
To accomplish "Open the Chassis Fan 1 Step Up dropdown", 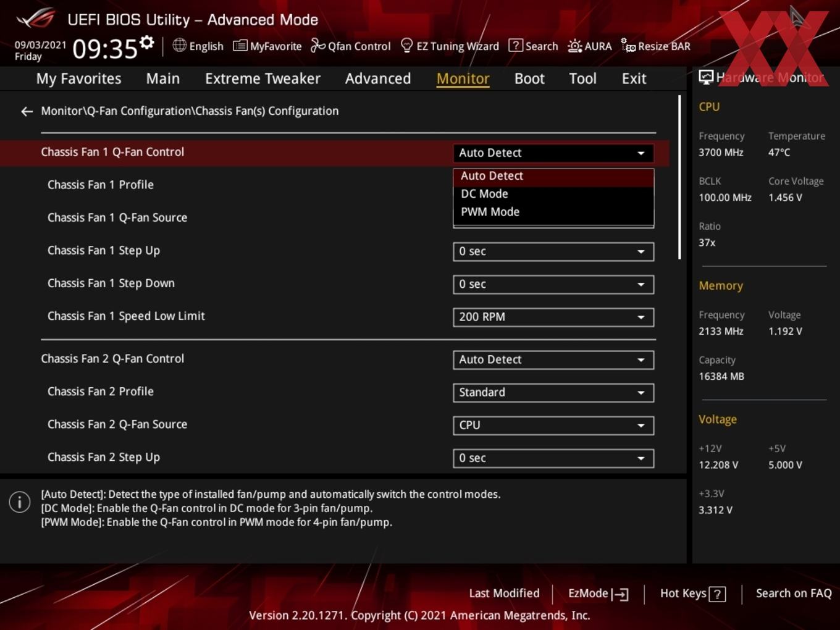I will click(553, 251).
